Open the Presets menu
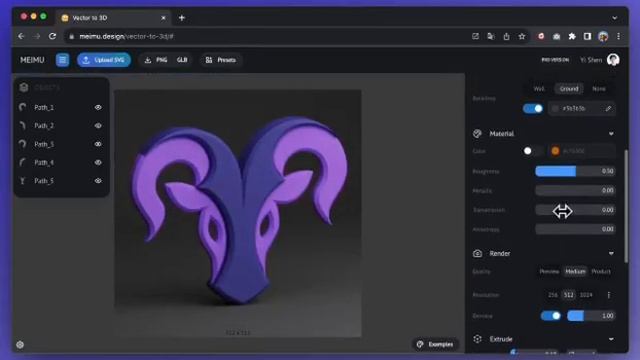The height and width of the screenshot is (360, 640). (221, 60)
